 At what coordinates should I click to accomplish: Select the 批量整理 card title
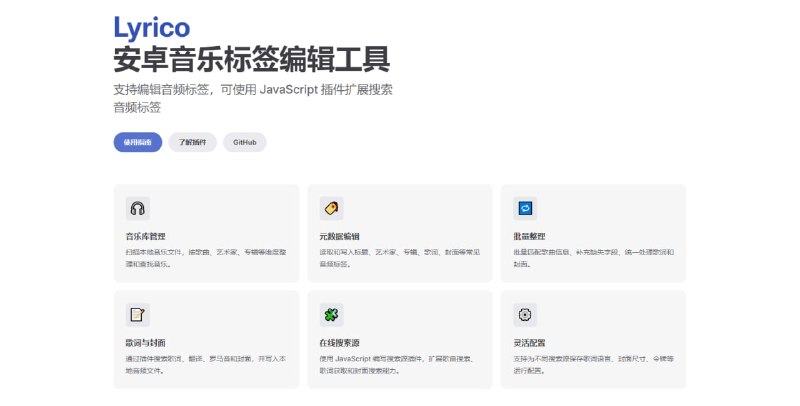[x=529, y=236]
